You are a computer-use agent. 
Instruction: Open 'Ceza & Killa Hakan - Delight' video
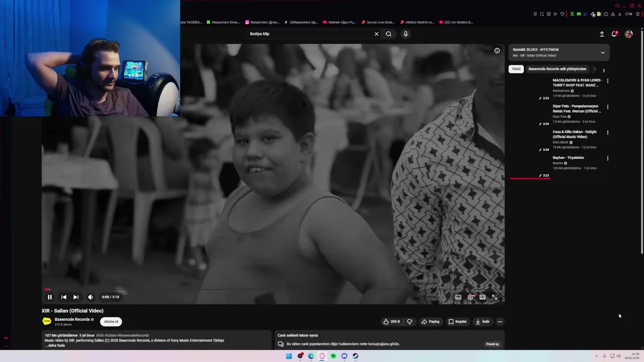click(x=575, y=134)
